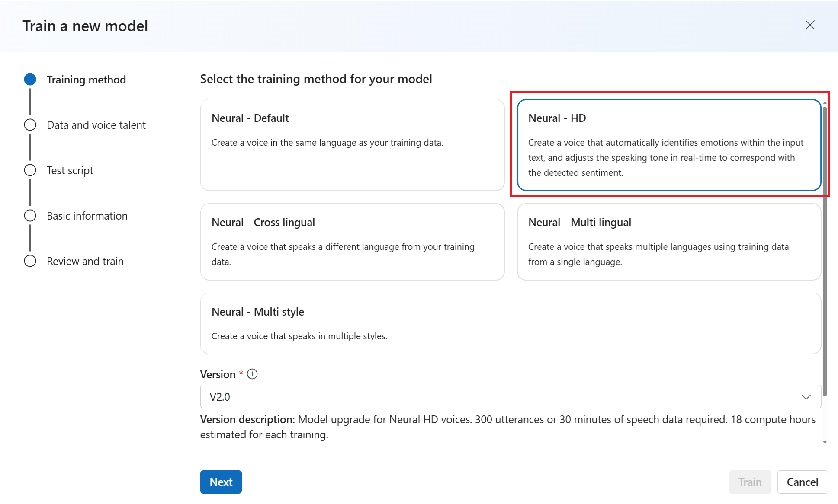Go to the Data and voice talent step
The width and height of the screenshot is (838, 504).
coord(96,125)
